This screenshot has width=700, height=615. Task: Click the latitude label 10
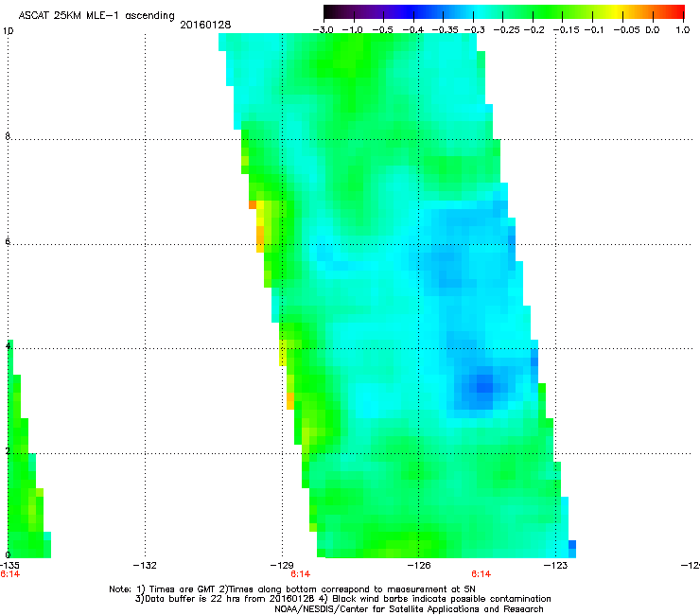point(8,31)
